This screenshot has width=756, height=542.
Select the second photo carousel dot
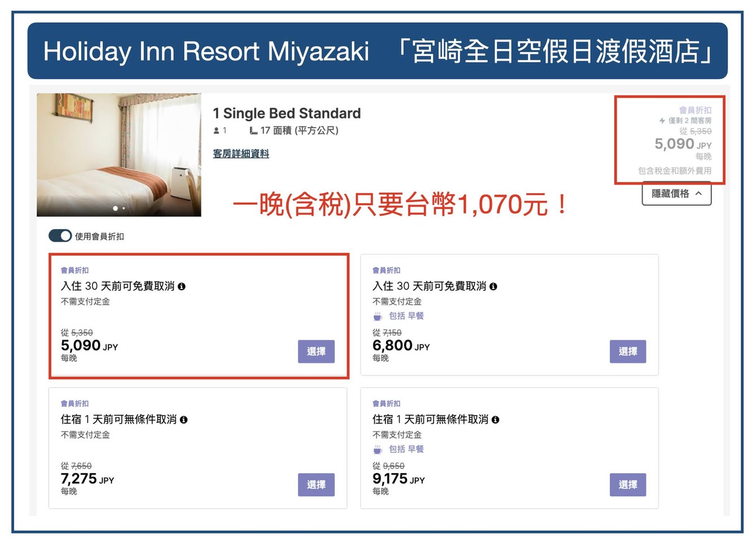(124, 208)
